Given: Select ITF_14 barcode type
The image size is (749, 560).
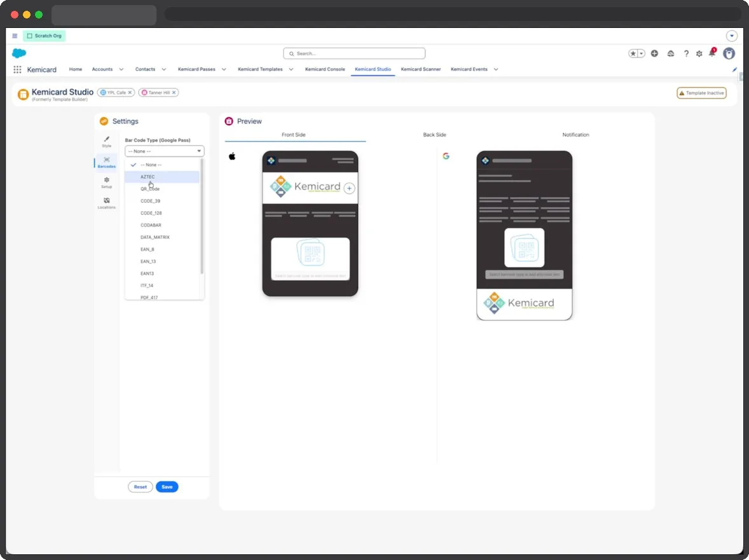Looking at the screenshot, I should (162, 285).
